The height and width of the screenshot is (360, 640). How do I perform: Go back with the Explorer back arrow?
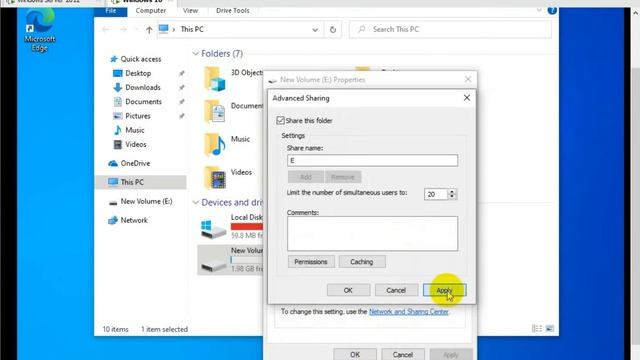[x=105, y=29]
